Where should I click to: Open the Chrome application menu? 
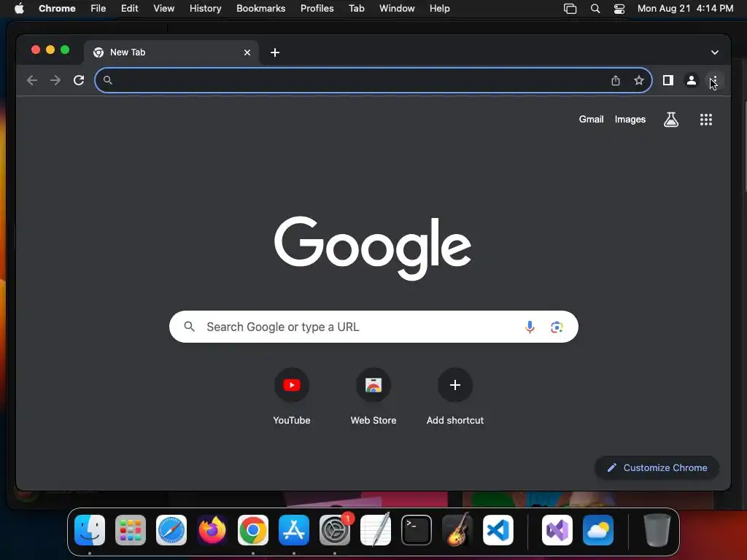click(x=57, y=9)
